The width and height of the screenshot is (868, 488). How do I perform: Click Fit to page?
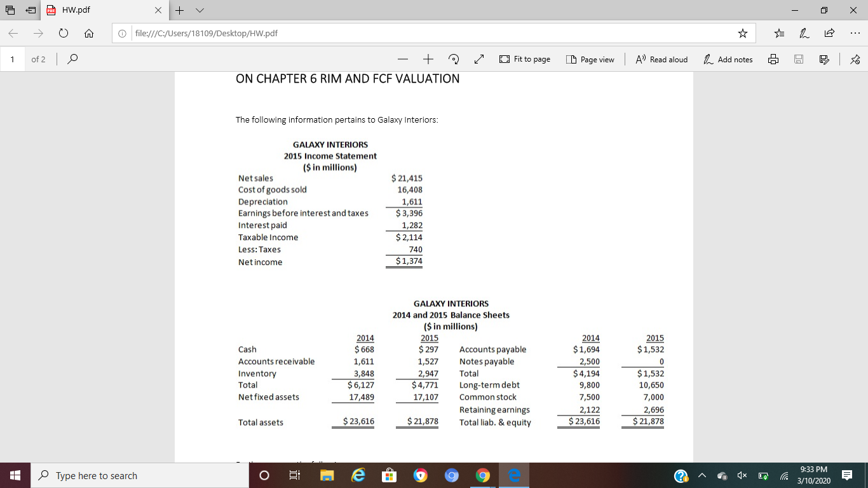(525, 59)
